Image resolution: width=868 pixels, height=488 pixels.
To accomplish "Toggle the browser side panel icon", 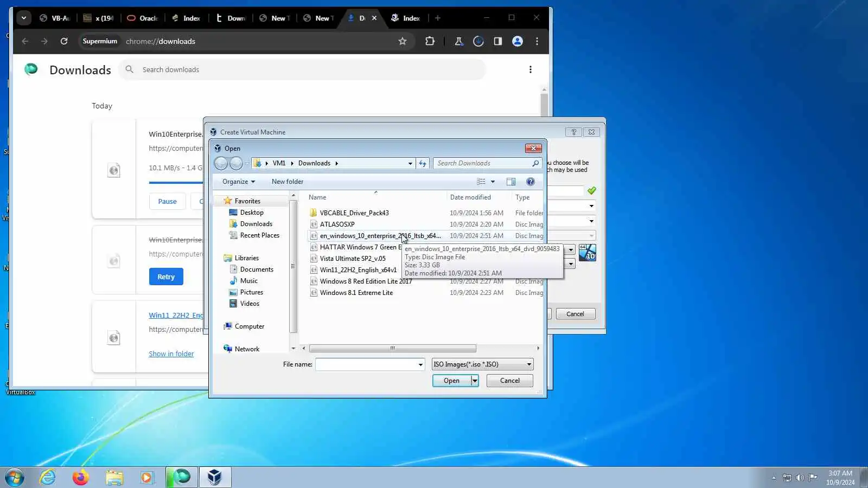I will click(498, 41).
